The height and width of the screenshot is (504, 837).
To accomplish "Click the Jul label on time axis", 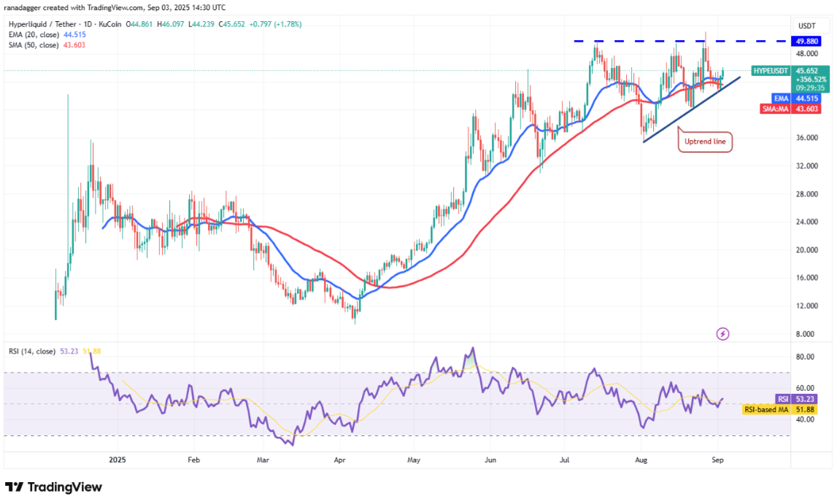I will click(x=564, y=460).
